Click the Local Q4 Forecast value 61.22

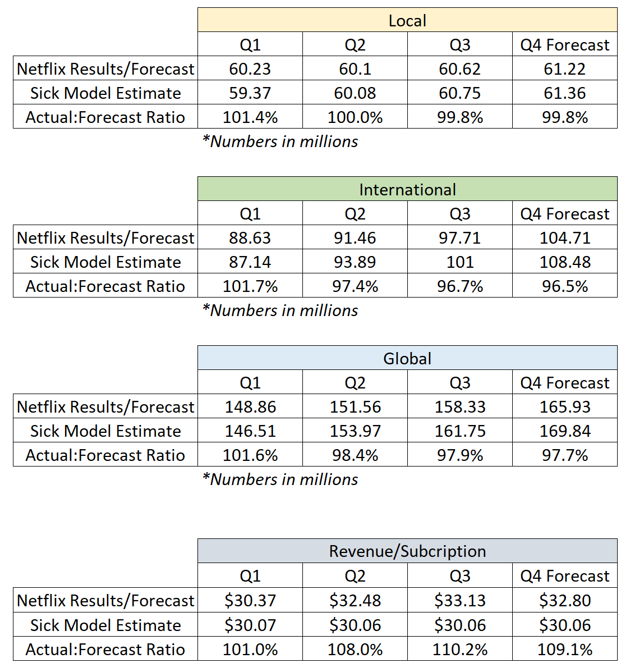564,68
